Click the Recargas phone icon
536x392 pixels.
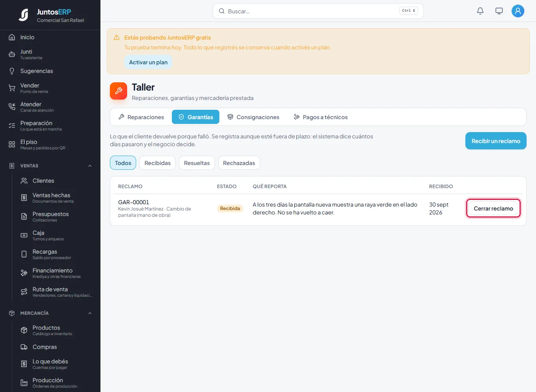coord(24,254)
